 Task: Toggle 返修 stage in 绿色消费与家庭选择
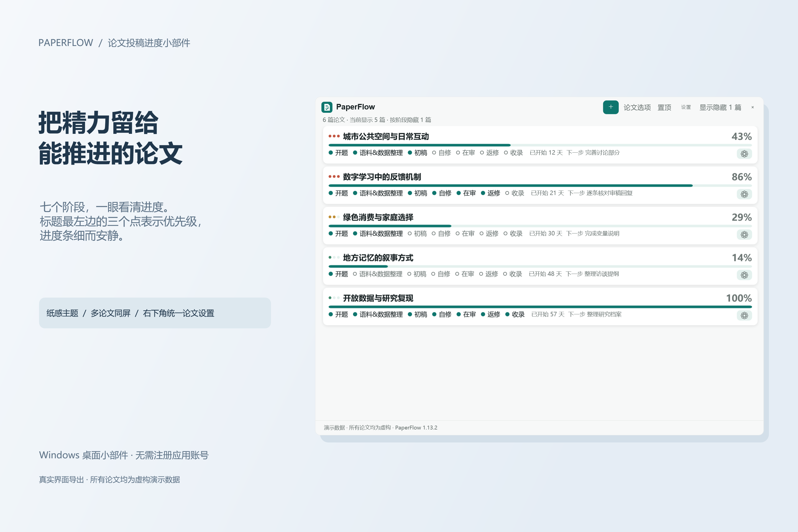tap(489, 233)
